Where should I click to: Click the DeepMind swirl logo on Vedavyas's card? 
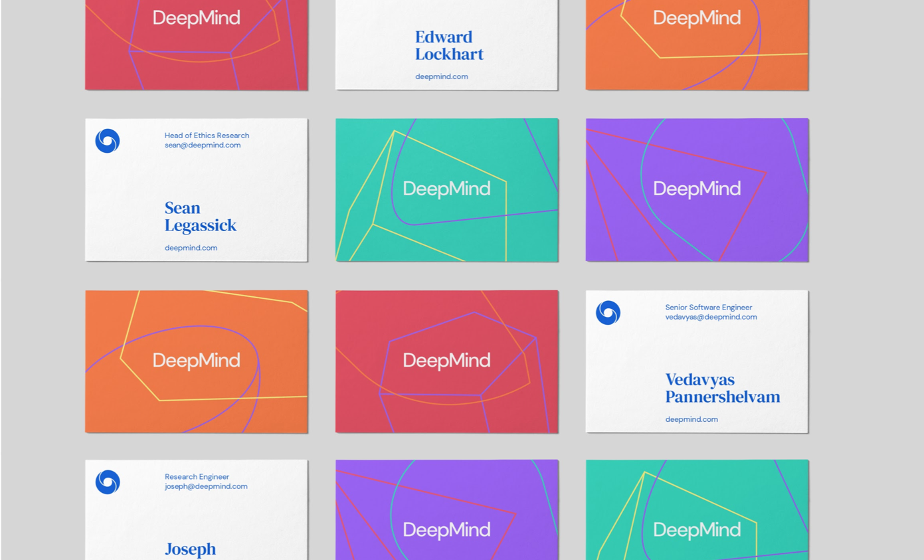(608, 312)
